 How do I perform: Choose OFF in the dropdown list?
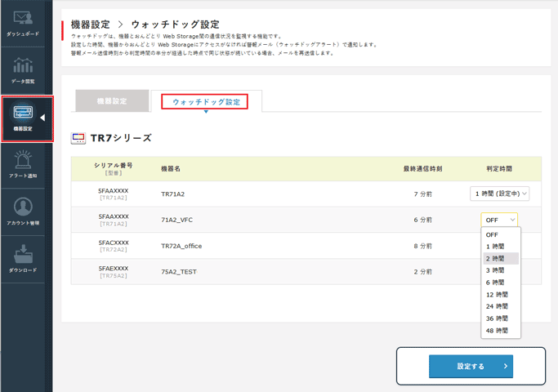coord(492,234)
